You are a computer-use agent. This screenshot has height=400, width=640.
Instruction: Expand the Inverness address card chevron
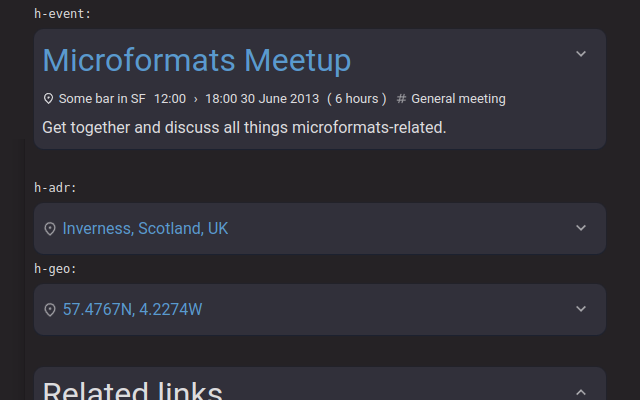coord(581,228)
